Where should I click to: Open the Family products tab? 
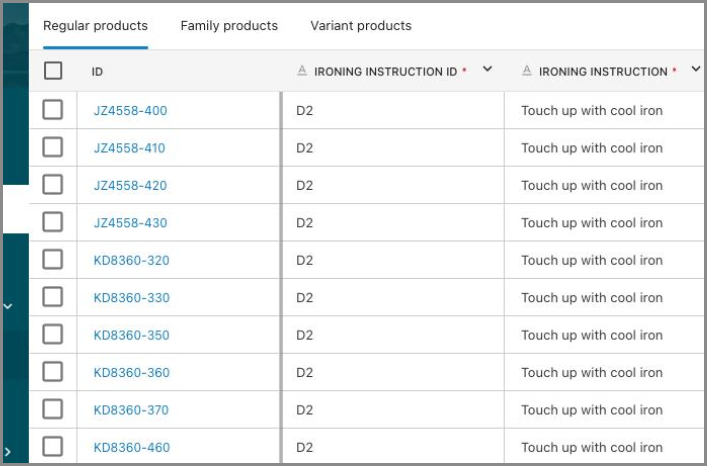[x=229, y=26]
